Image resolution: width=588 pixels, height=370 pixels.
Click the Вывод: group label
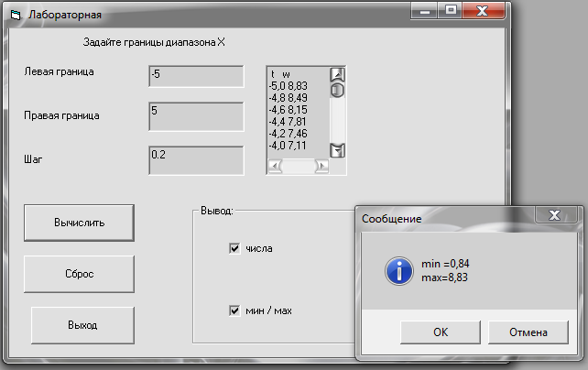point(217,211)
